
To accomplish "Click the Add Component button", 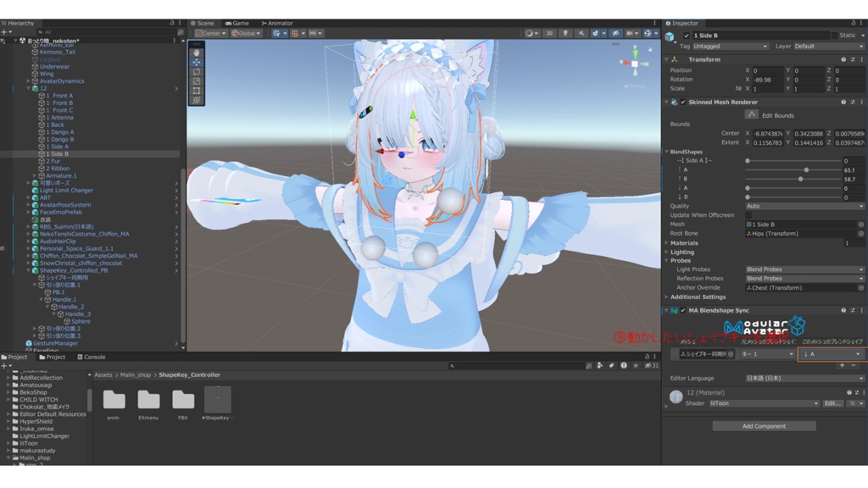I will [764, 426].
